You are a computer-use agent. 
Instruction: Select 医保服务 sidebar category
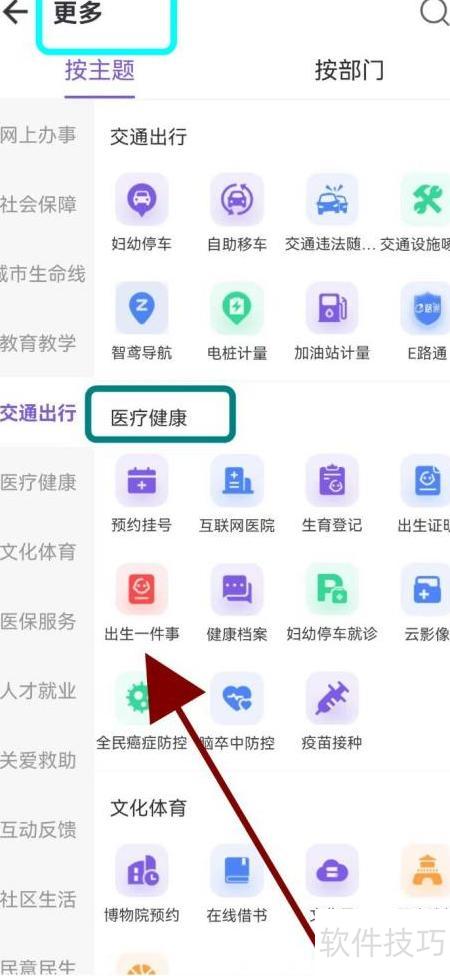click(x=38, y=621)
